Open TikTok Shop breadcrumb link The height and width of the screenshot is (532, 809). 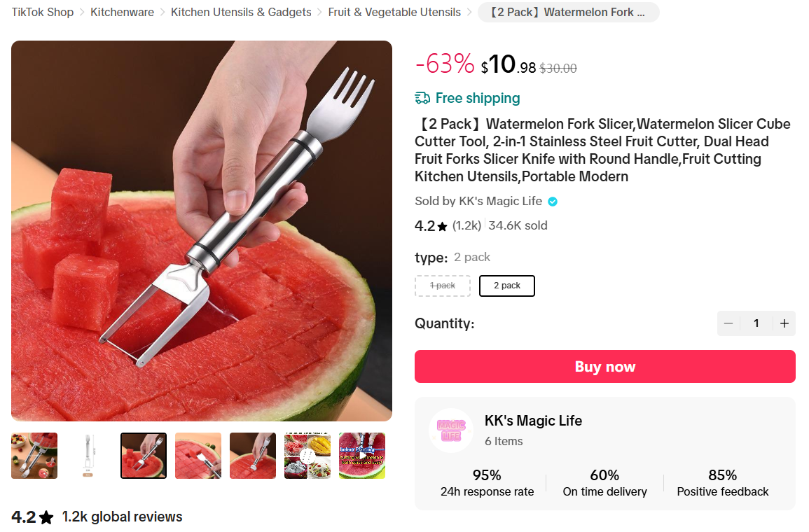pyautogui.click(x=43, y=13)
